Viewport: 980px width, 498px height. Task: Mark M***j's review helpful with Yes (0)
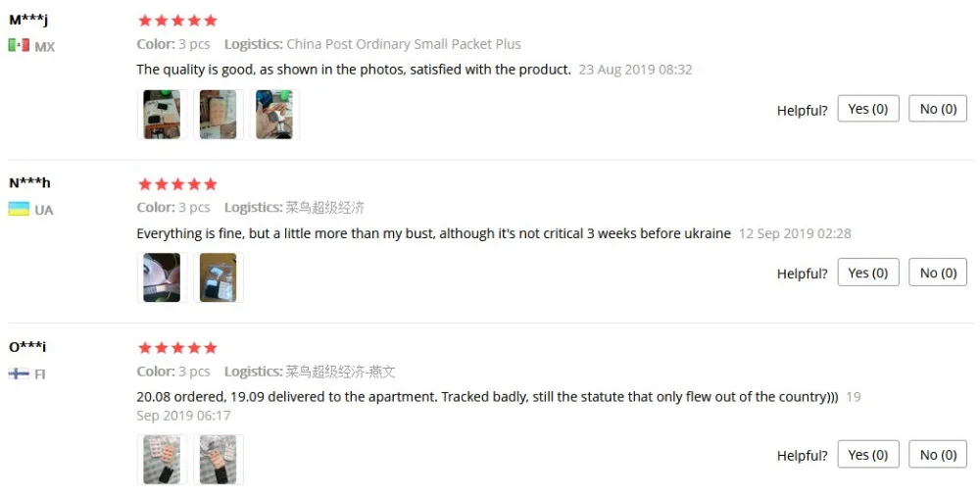(868, 109)
